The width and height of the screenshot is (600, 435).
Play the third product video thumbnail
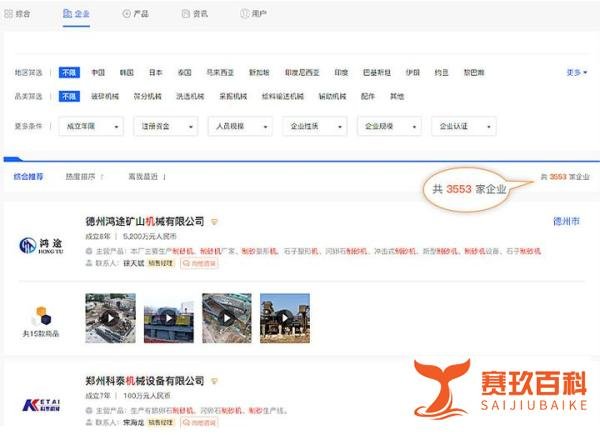point(227,318)
